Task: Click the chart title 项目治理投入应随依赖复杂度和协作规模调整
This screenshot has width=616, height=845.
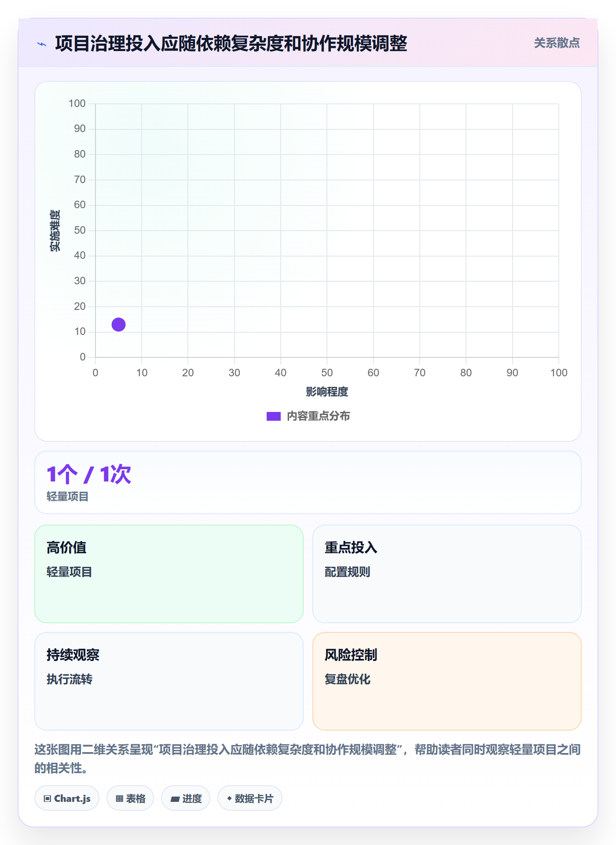Action: tap(231, 44)
